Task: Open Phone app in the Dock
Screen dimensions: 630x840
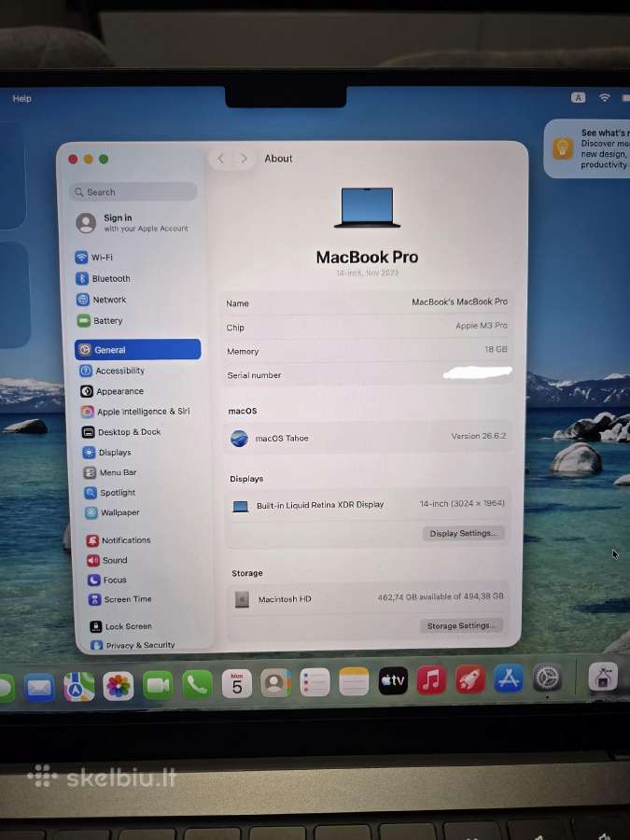Action: [197, 685]
